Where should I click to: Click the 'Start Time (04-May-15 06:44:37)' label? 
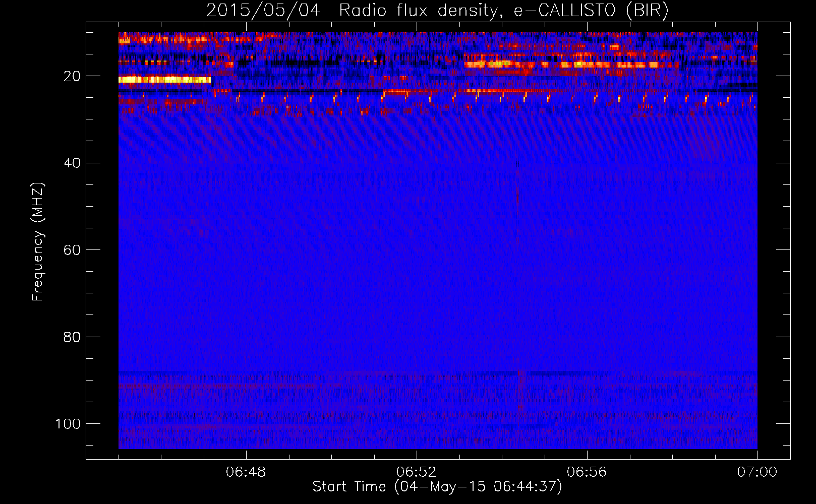pyautogui.click(x=437, y=486)
